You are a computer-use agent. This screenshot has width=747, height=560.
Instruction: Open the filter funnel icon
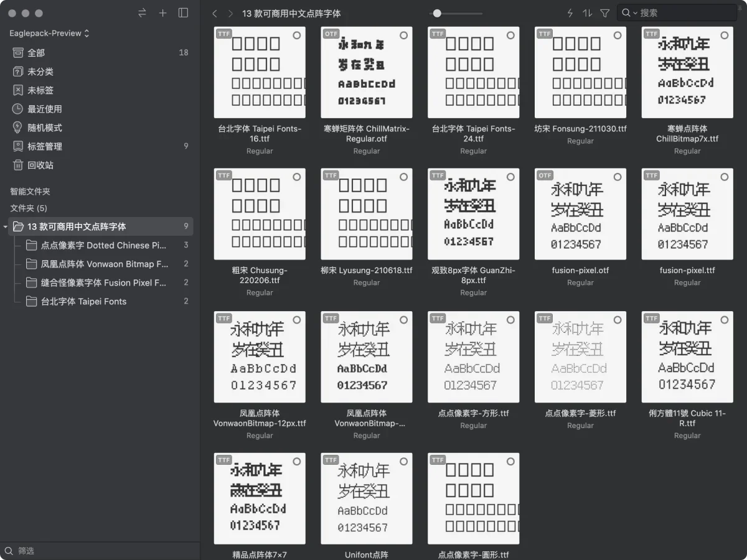coord(604,13)
